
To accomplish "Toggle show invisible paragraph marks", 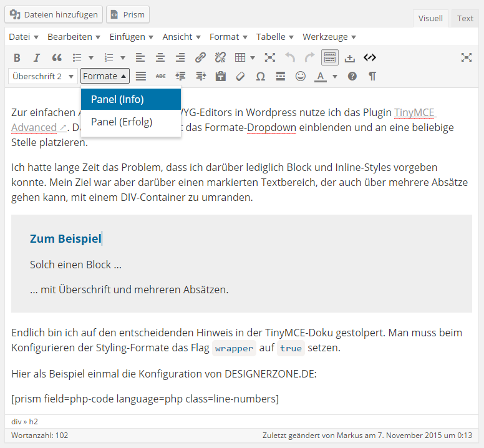I will [372, 76].
